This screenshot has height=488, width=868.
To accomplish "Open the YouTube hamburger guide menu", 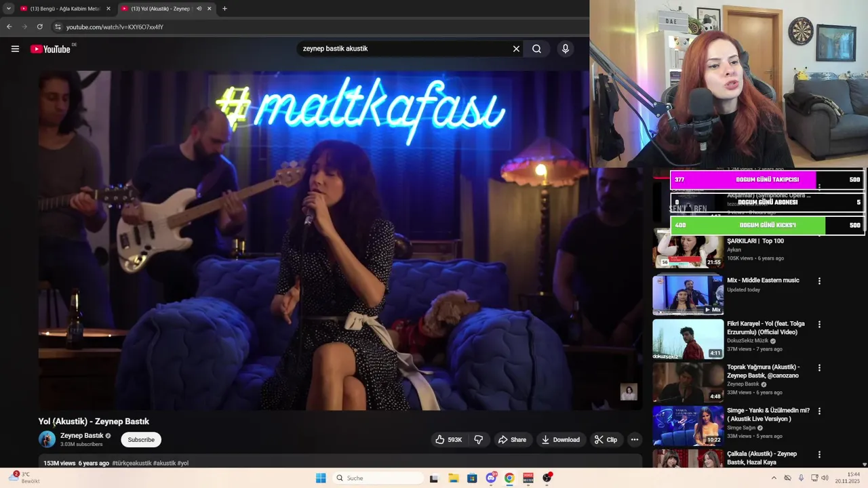I will tap(15, 49).
